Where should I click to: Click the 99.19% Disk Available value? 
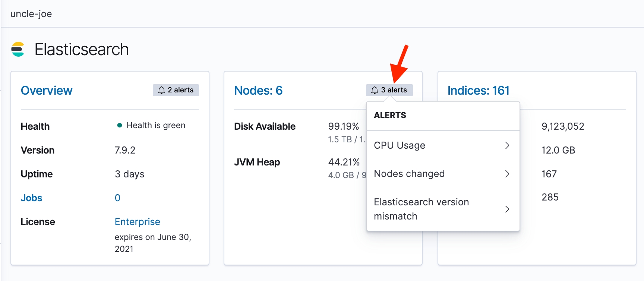(x=343, y=126)
